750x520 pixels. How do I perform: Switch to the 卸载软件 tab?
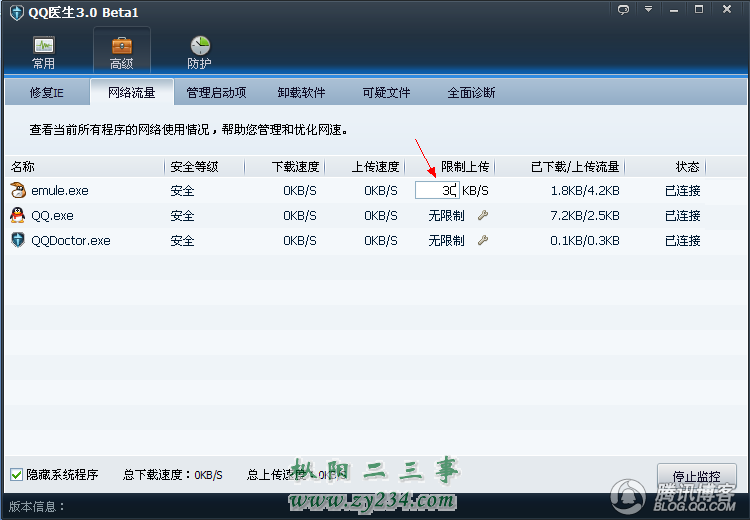[x=301, y=92]
